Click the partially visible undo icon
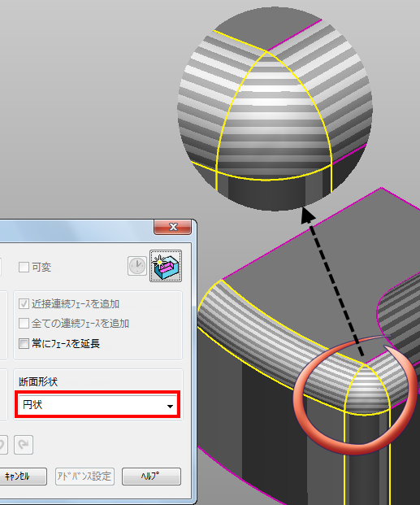 coord(3,445)
